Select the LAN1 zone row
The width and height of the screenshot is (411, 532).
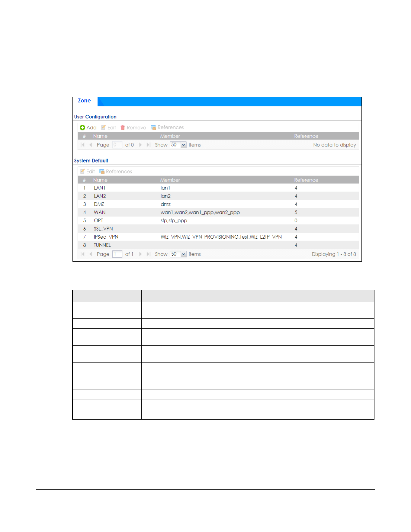click(218, 188)
